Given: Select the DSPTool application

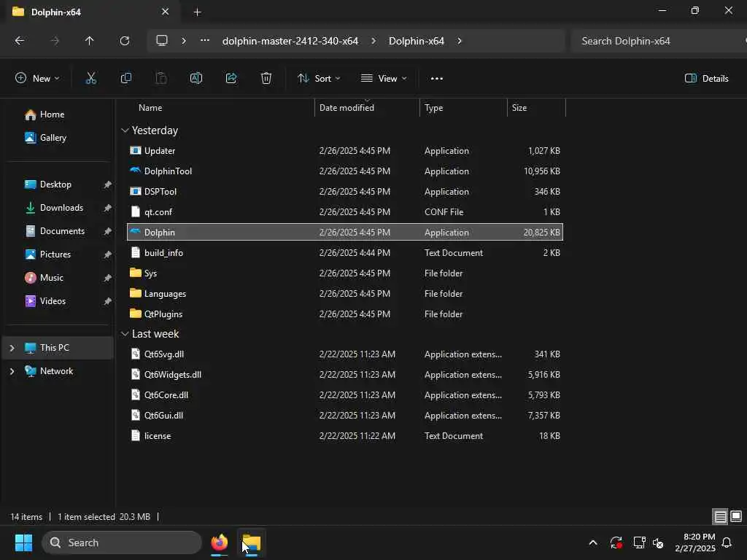Looking at the screenshot, I should pyautogui.click(x=344, y=192).
